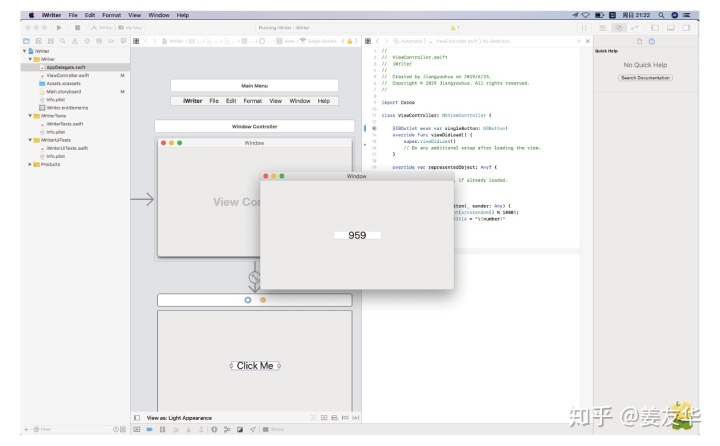Image resolution: width=720 pixels, height=446 pixels.
Task: Toggle the Navigator panel visibility
Action: (655, 28)
